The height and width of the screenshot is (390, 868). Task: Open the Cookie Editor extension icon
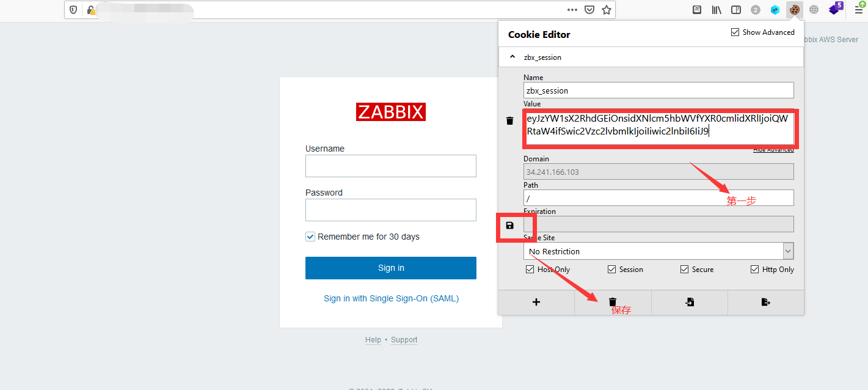pos(794,10)
